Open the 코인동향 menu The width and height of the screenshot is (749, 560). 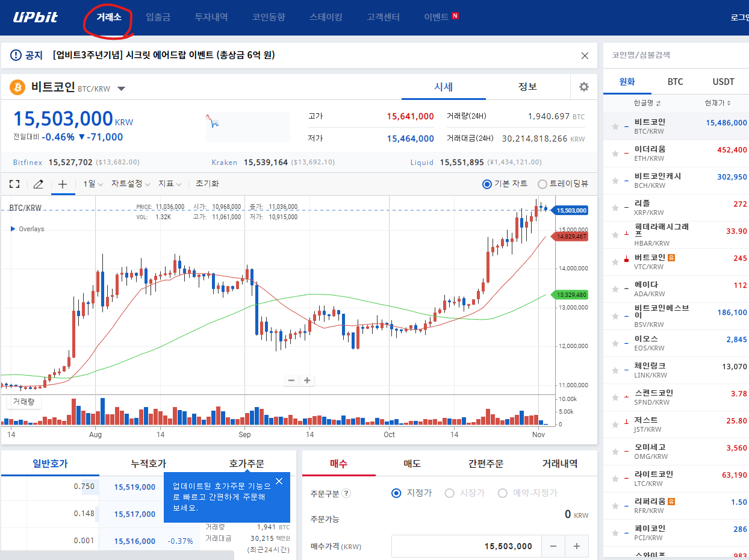[269, 17]
